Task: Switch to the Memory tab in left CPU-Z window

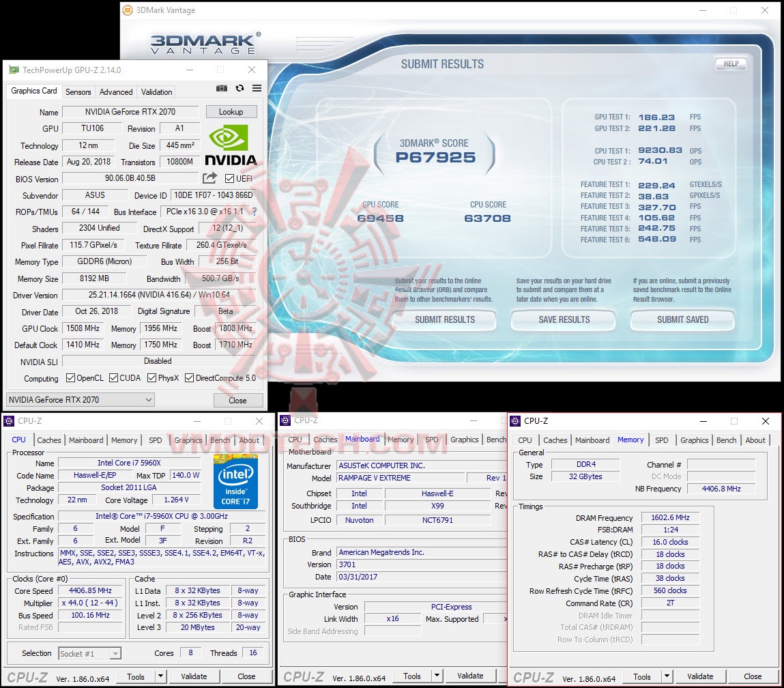Action: pyautogui.click(x=124, y=440)
